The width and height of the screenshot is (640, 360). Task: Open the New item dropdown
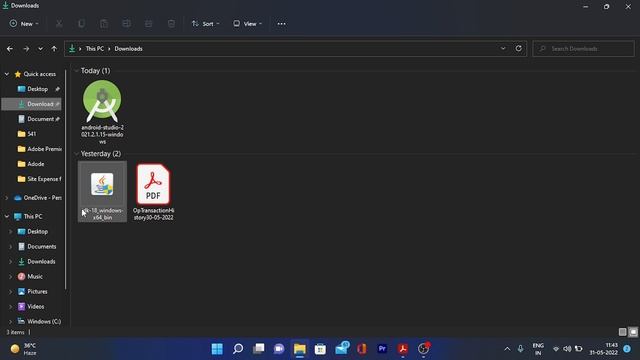click(x=24, y=24)
